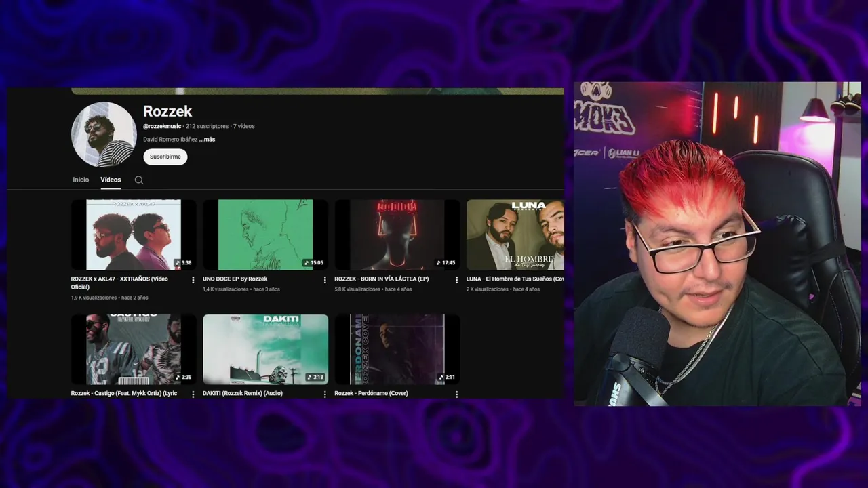This screenshot has width=868, height=488.
Task: Click title 'Rozzek - Perdóname (Cover)'
Action: coord(371,393)
